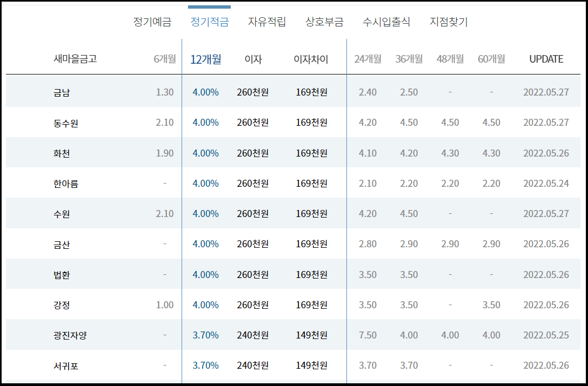Image resolution: width=588 pixels, height=386 pixels.
Task: Click 2.40 24-month rate for 금남
Action: (x=367, y=92)
